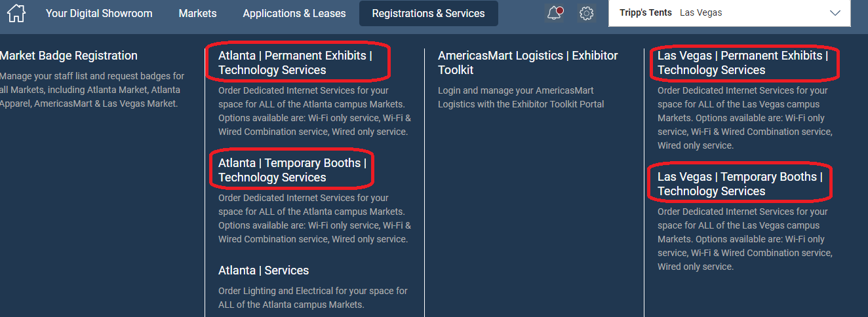The image size is (868, 317).
Task: Click the Lighting and Electrical description text
Action: [313, 297]
